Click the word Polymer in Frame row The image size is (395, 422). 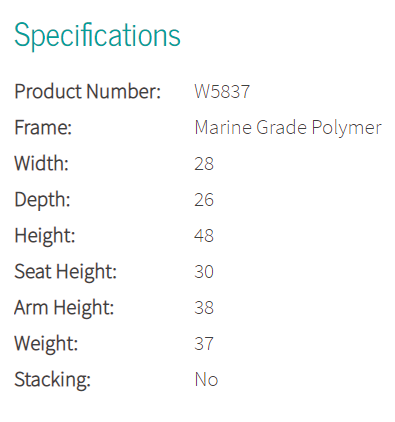347,129
